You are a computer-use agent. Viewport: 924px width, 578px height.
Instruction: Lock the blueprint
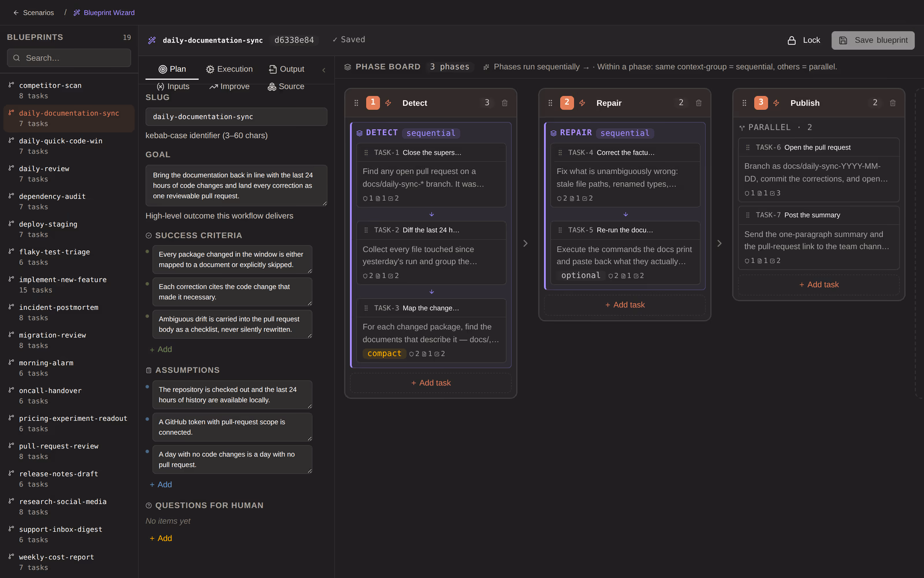click(804, 40)
